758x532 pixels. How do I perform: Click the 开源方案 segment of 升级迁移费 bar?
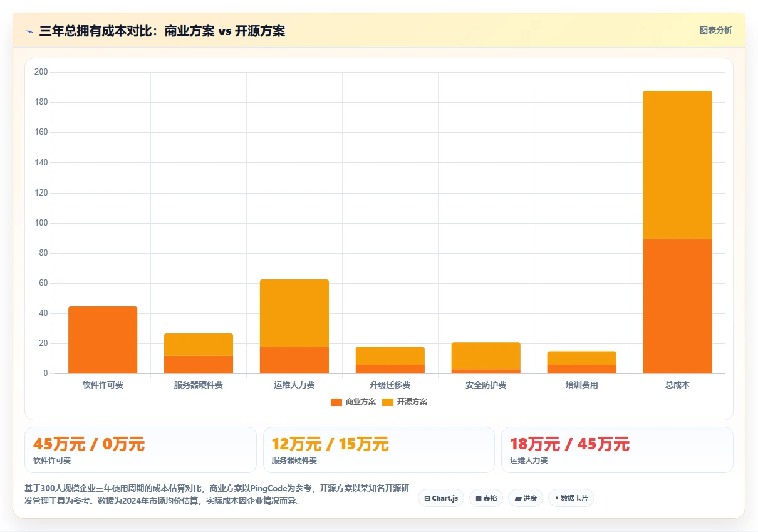click(x=390, y=356)
